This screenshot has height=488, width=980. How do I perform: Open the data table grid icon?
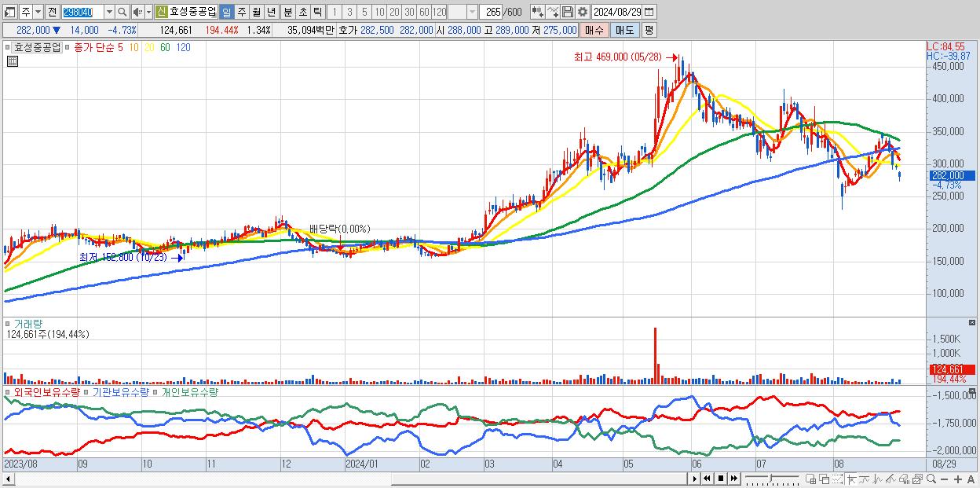13,61
